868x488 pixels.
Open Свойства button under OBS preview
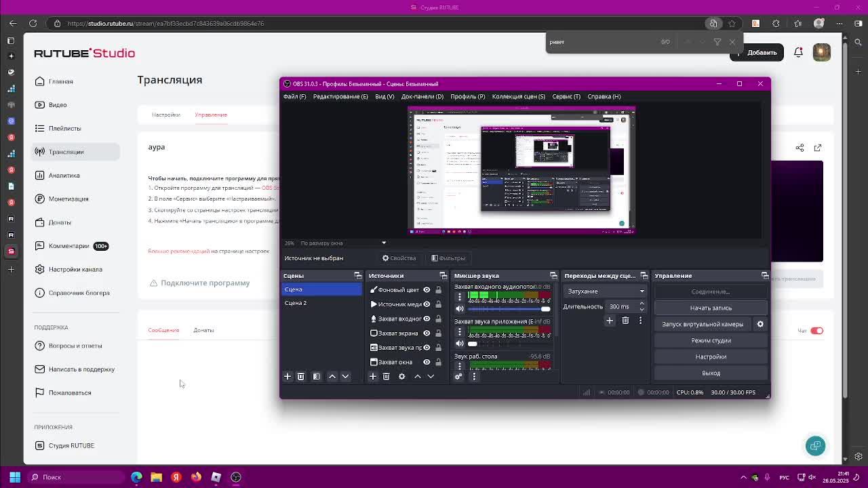click(399, 258)
